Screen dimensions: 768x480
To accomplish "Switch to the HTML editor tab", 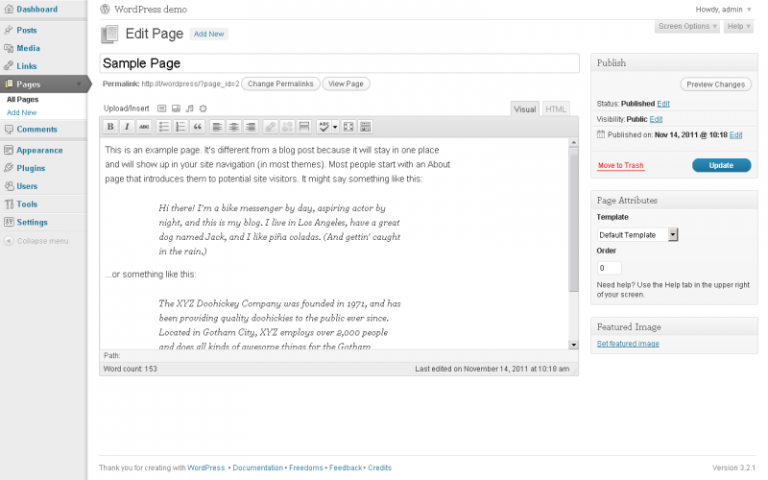I will 556,108.
